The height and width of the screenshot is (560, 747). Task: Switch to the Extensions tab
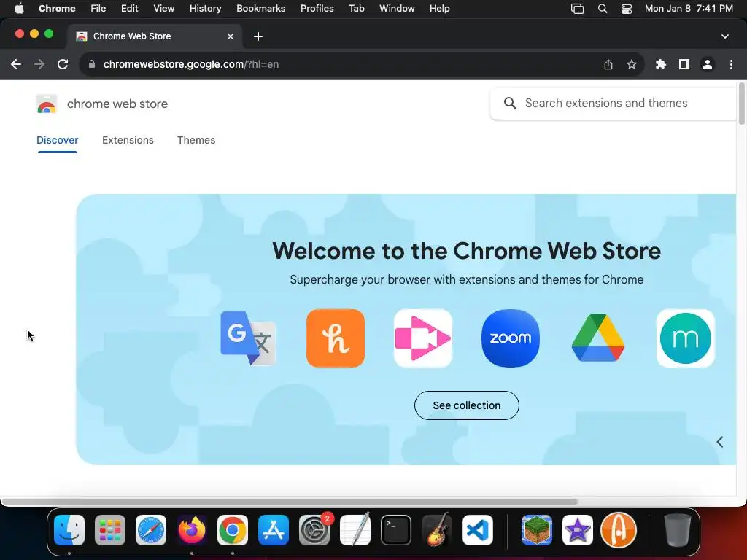pos(128,140)
